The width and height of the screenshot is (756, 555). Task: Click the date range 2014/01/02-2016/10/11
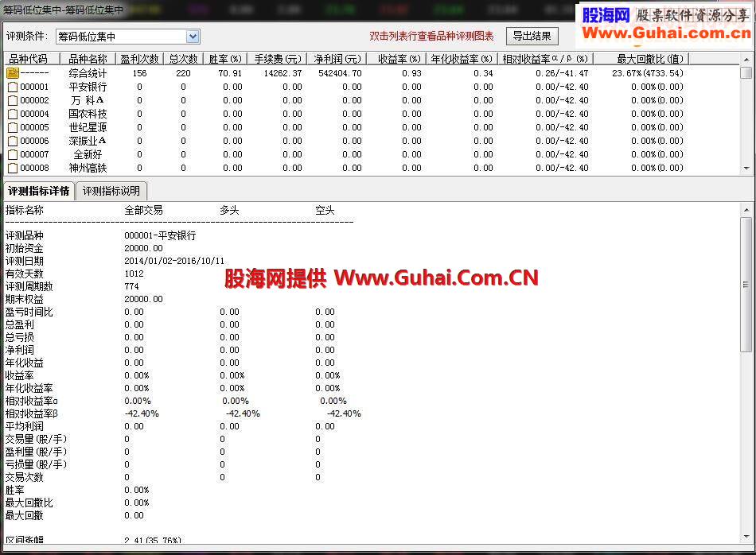(174, 261)
